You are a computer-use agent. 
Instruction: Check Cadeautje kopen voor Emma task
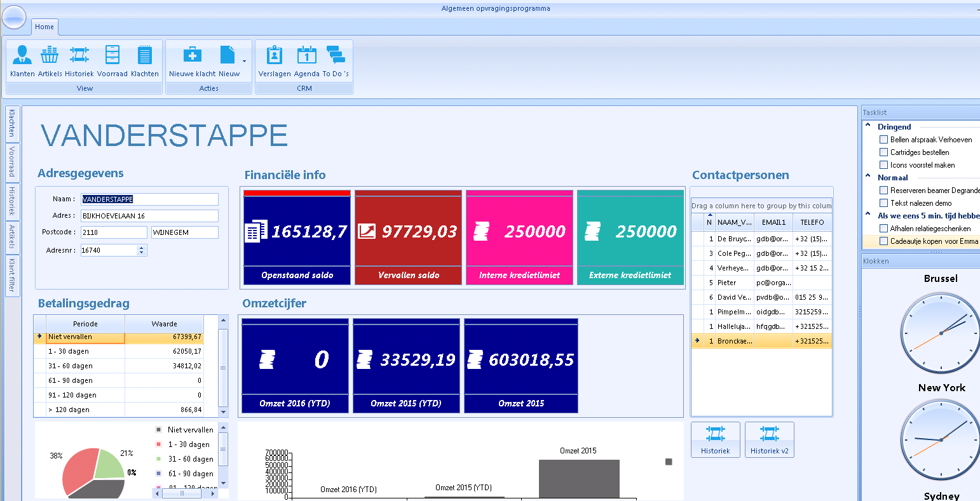pos(883,241)
